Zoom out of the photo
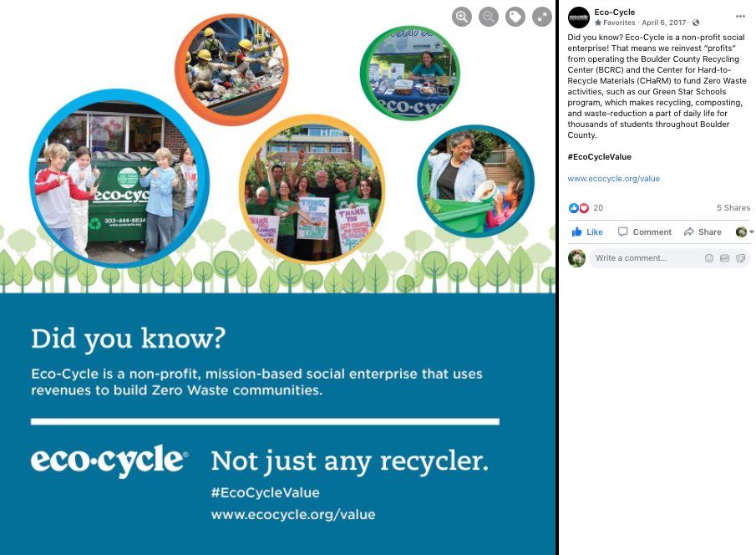 pos(489,17)
